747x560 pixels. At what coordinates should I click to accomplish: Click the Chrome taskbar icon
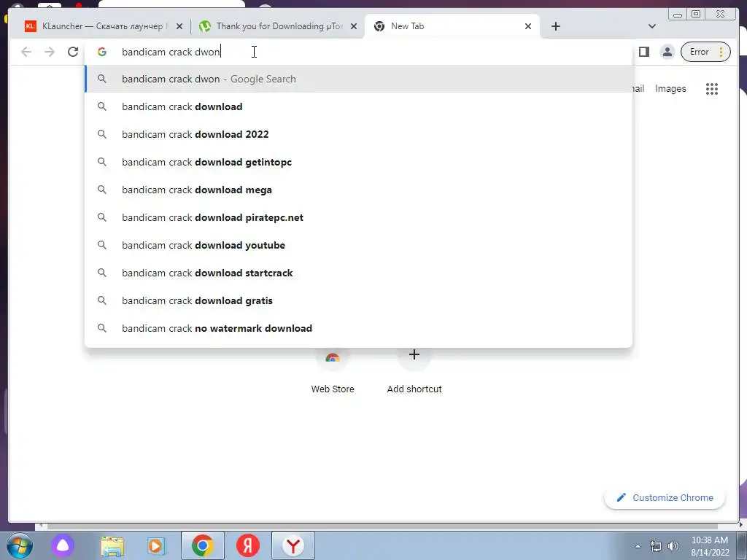click(x=203, y=545)
